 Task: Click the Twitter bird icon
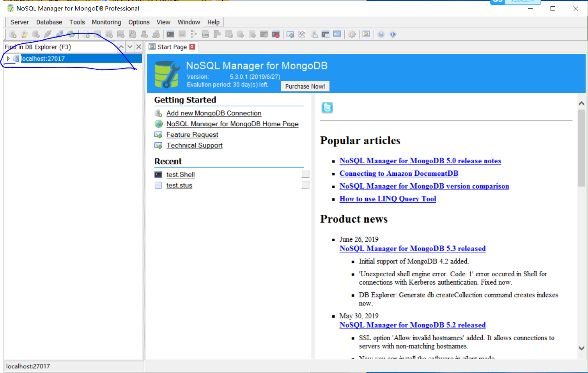[327, 108]
